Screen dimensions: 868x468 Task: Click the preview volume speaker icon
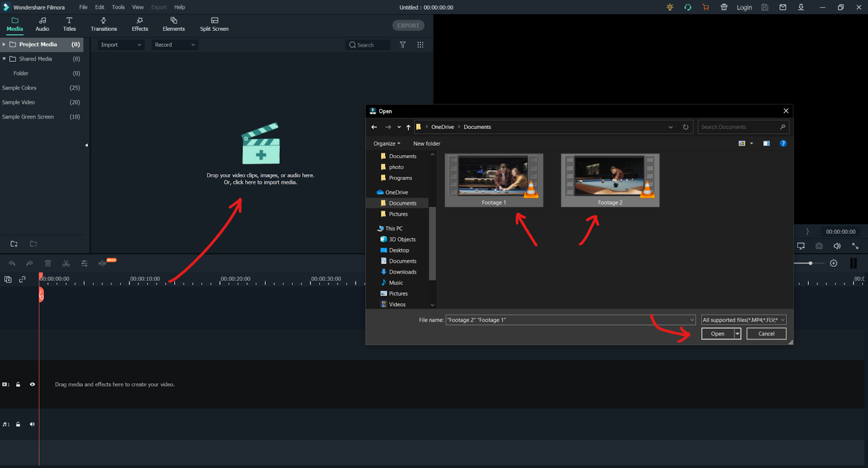tap(837, 246)
